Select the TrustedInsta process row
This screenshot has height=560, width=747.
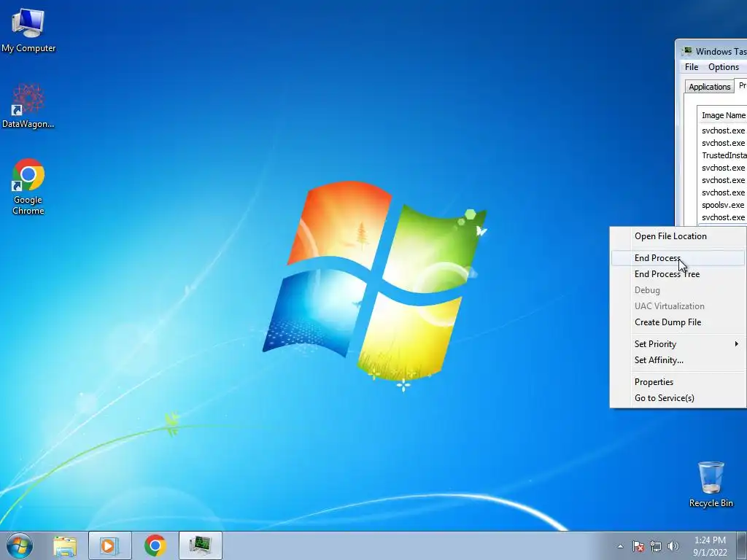722,155
